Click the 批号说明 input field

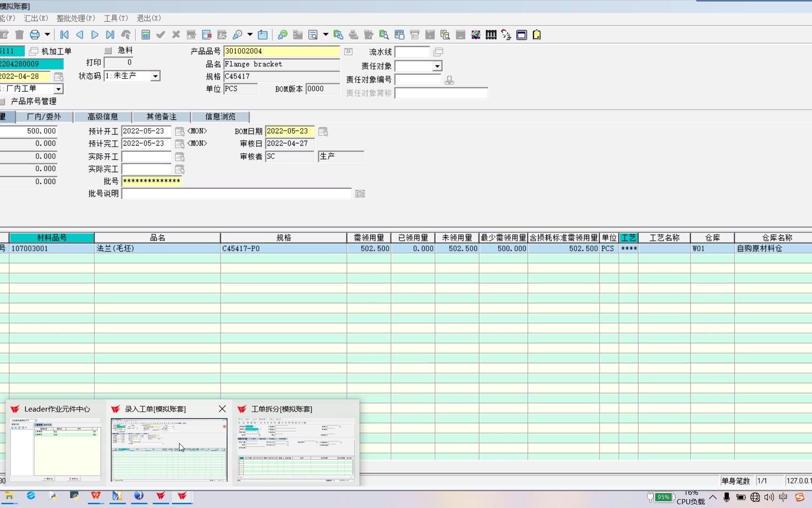click(x=236, y=194)
